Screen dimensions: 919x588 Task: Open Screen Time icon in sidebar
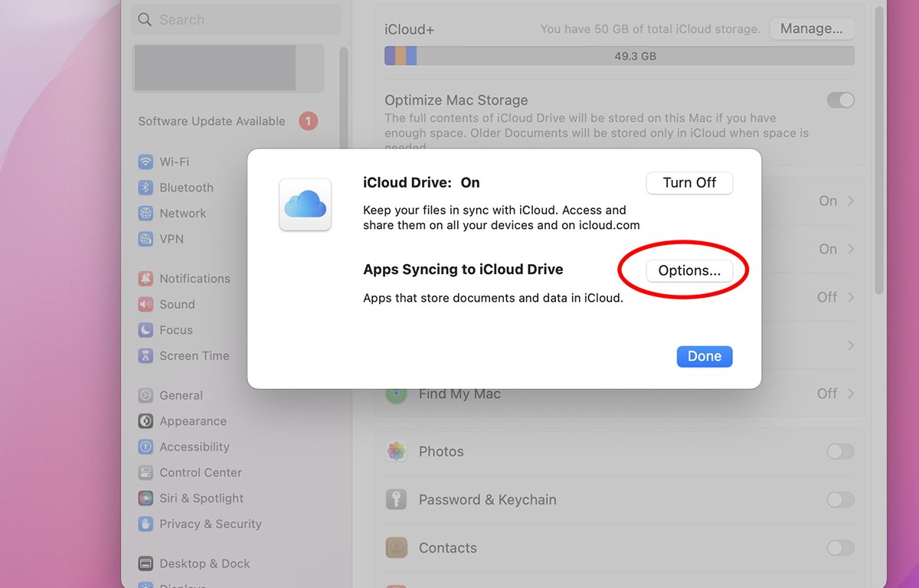146,356
